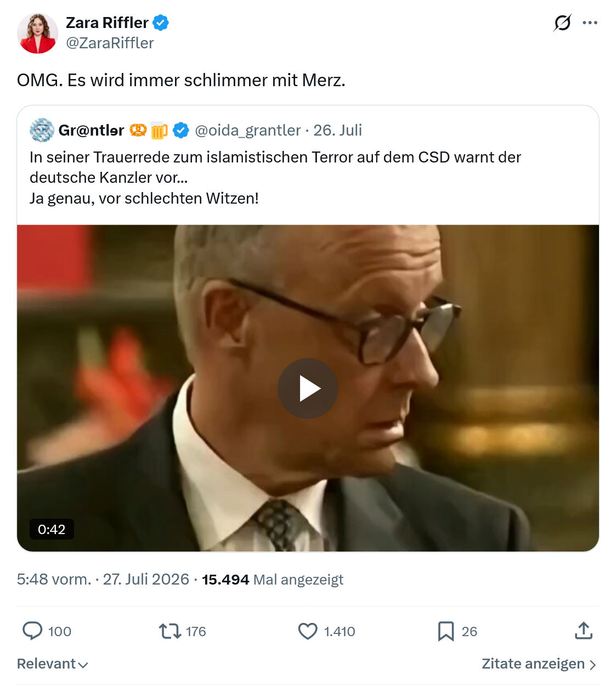Play the embedded video
Viewport: 616px width, 685px height.
(x=308, y=389)
